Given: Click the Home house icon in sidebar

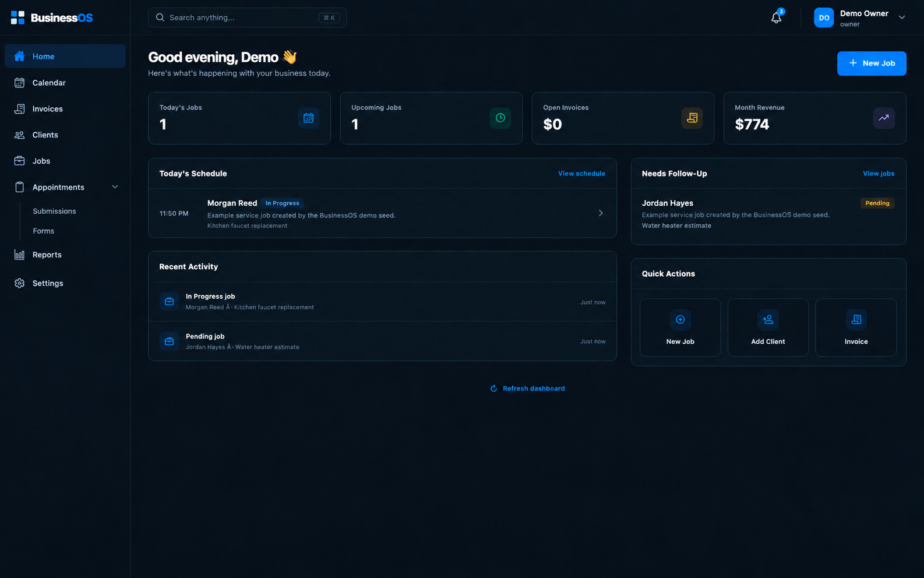Looking at the screenshot, I should coord(19,56).
